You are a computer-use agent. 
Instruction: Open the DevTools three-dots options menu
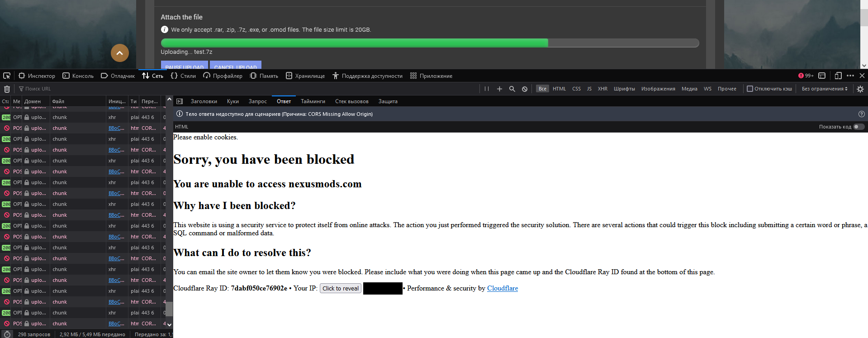click(850, 76)
